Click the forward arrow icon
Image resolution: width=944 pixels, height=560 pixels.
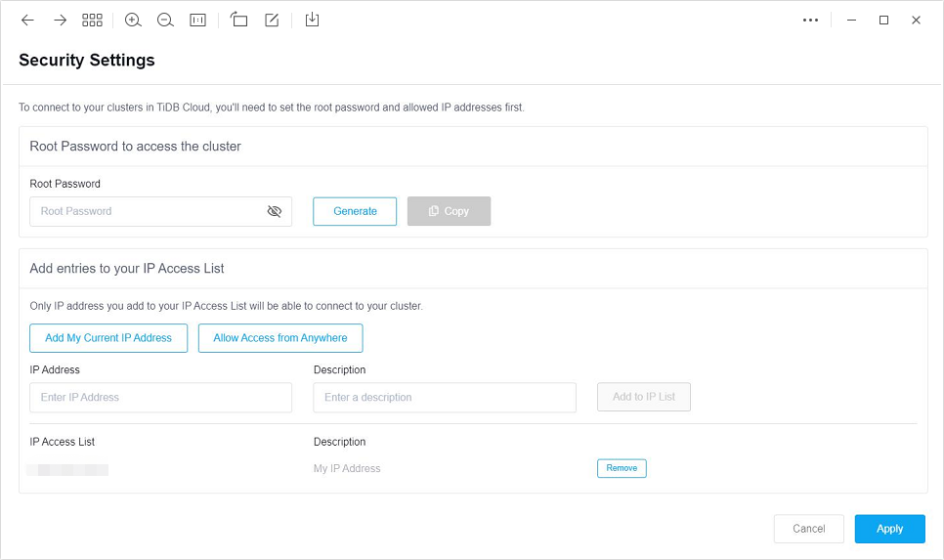[61, 21]
